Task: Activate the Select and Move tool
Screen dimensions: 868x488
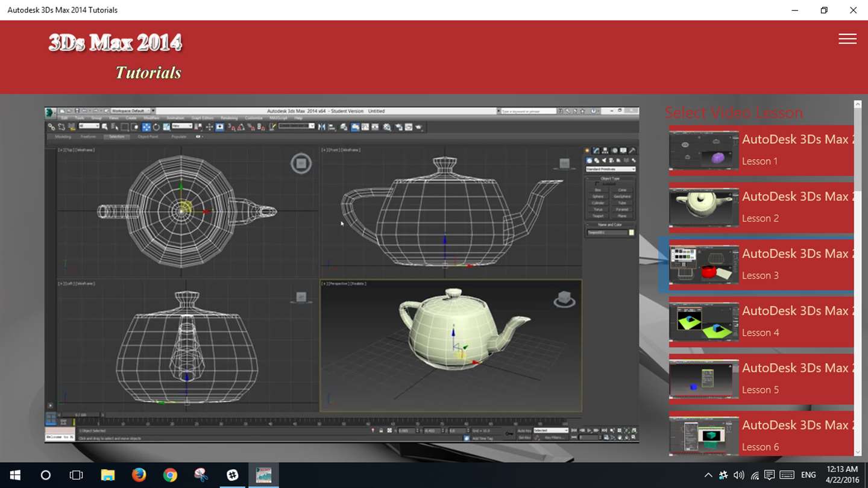Action: pos(146,127)
